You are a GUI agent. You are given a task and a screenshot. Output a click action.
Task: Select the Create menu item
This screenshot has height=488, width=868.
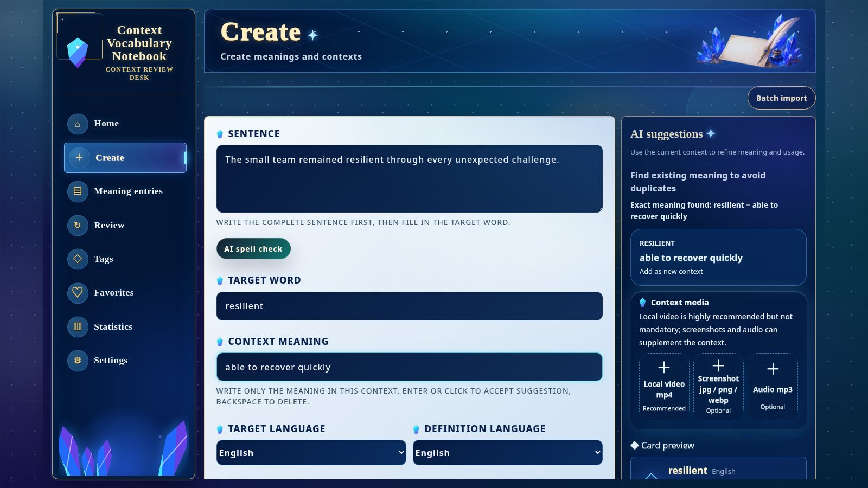(x=125, y=158)
